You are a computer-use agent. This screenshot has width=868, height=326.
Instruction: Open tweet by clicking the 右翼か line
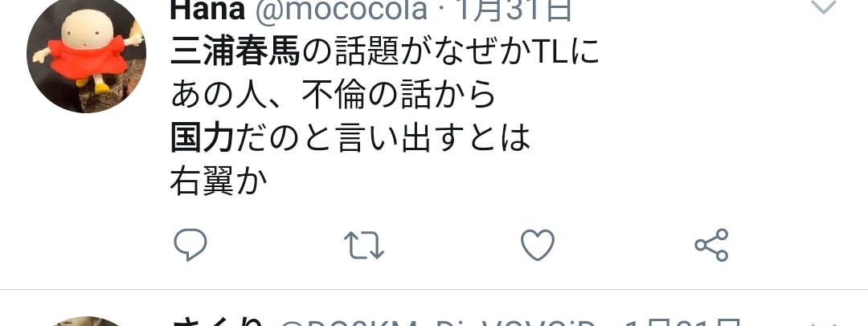[219, 181]
